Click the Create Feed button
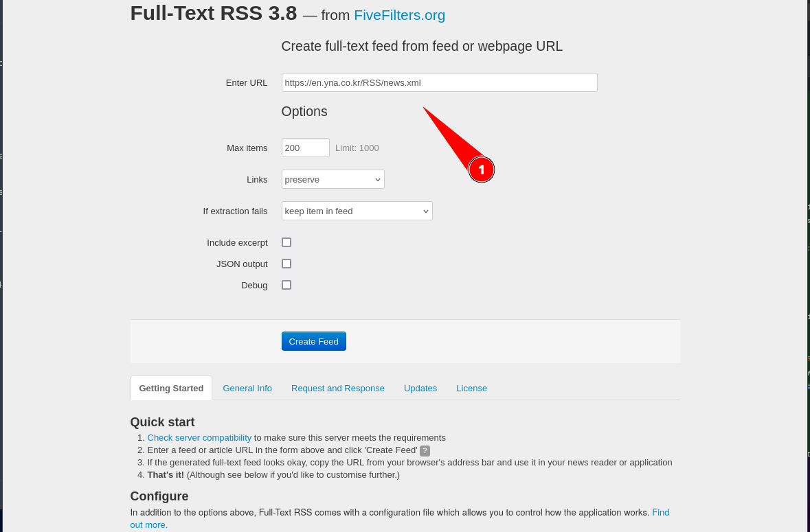 313,341
